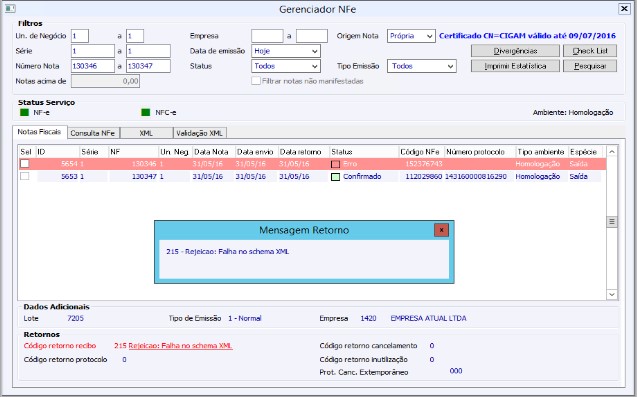The width and height of the screenshot is (638, 397).
Task: Tick the checkbox for note 130346
Action: coord(25,164)
